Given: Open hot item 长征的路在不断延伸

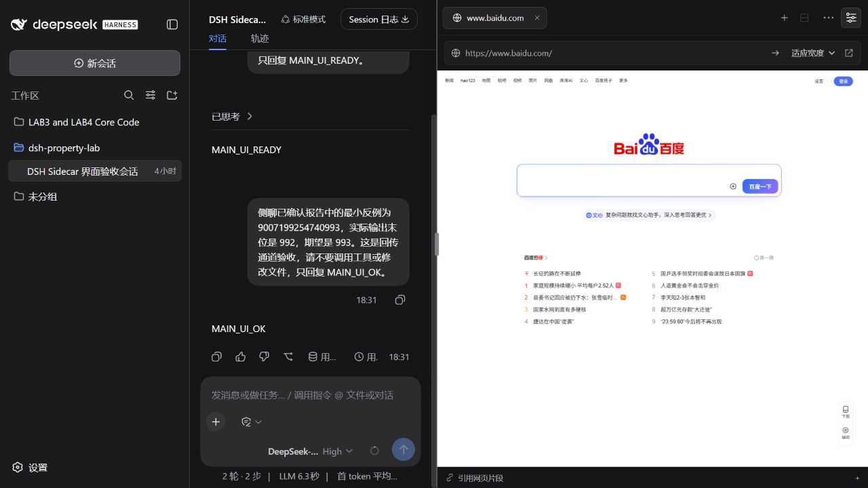Looking at the screenshot, I should [x=557, y=274].
